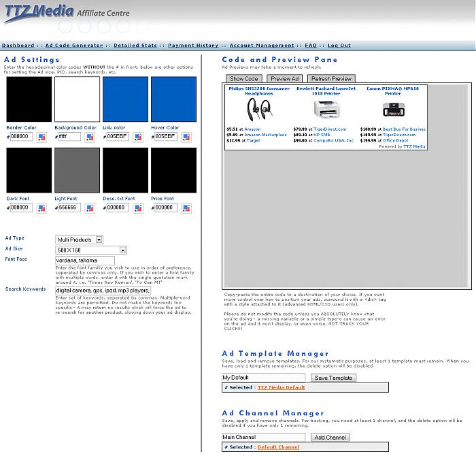Click the HP SMB price link
The image size is (476, 456).
coord(322,135)
